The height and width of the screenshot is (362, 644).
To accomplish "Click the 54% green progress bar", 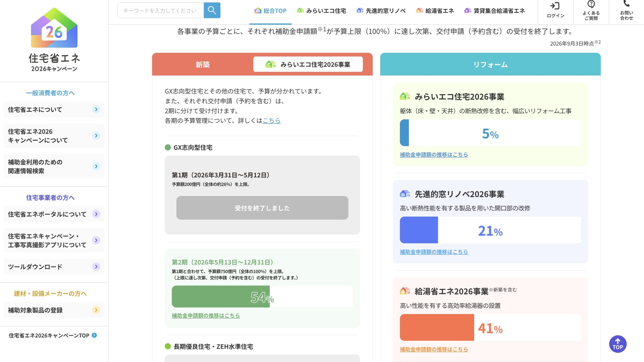I will click(262, 297).
